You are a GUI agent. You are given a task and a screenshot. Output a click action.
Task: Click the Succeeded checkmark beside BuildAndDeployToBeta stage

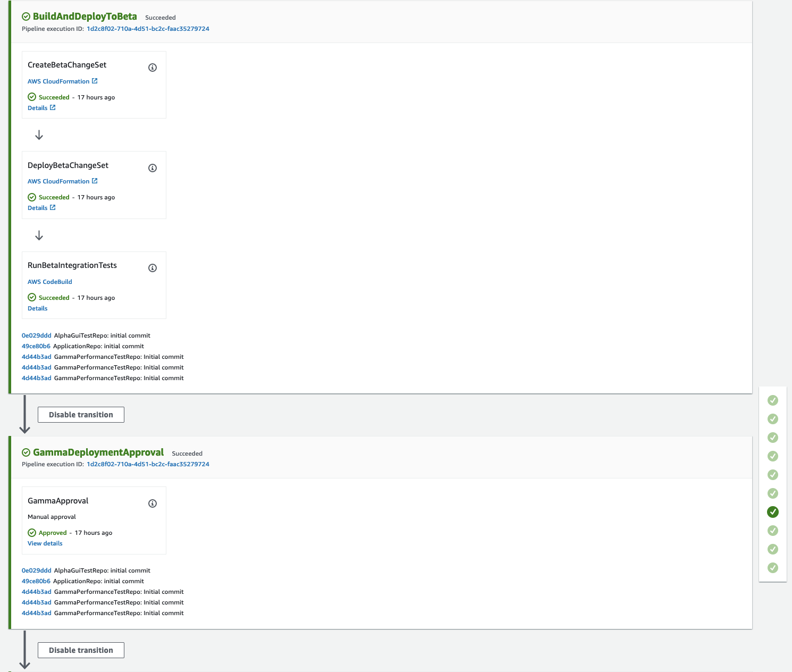pos(25,16)
